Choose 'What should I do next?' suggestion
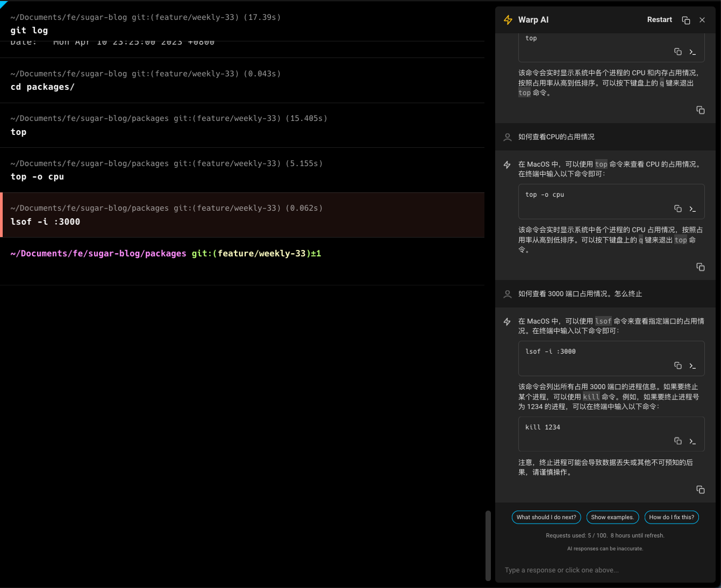Image resolution: width=721 pixels, height=588 pixels. pyautogui.click(x=546, y=517)
